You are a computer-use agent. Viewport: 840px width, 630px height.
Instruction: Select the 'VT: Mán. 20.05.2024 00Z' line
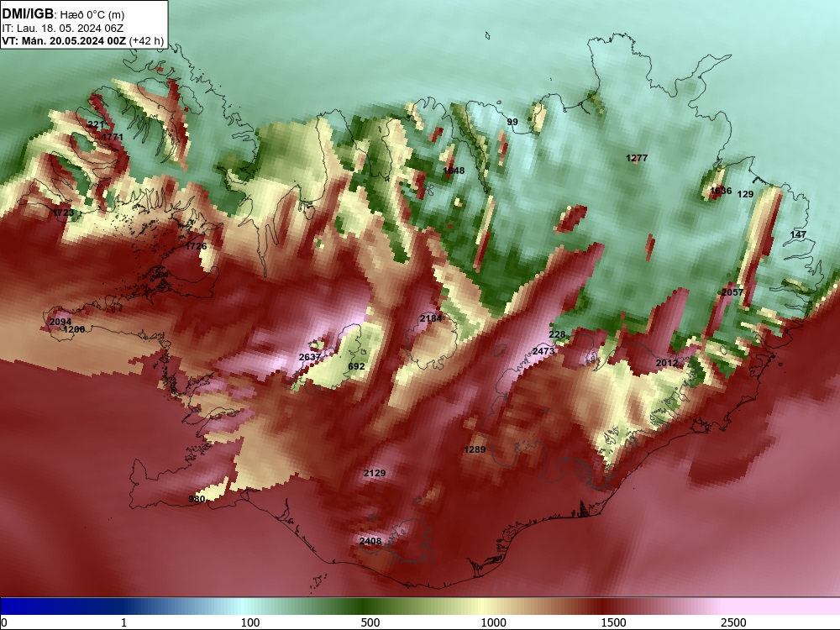pos(64,40)
